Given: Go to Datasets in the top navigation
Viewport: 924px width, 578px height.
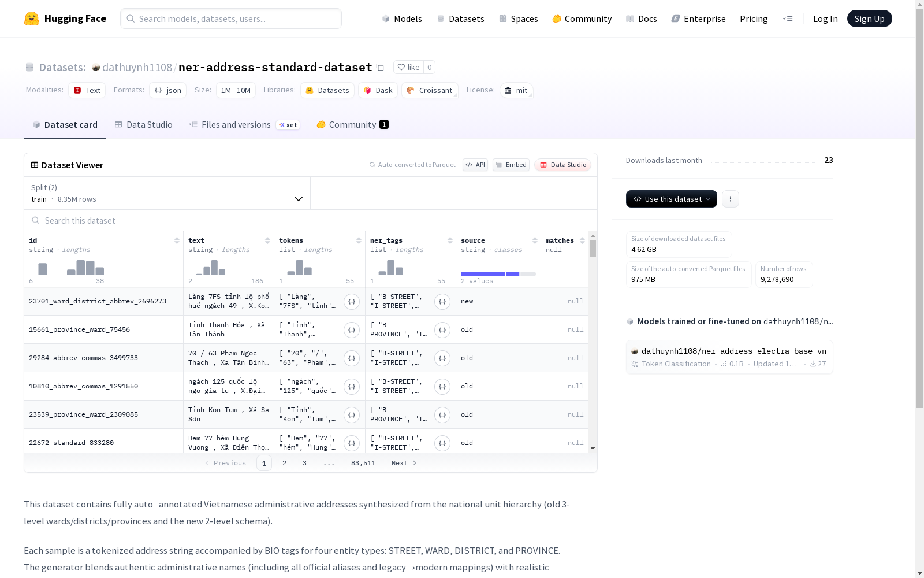Looking at the screenshot, I should [460, 18].
